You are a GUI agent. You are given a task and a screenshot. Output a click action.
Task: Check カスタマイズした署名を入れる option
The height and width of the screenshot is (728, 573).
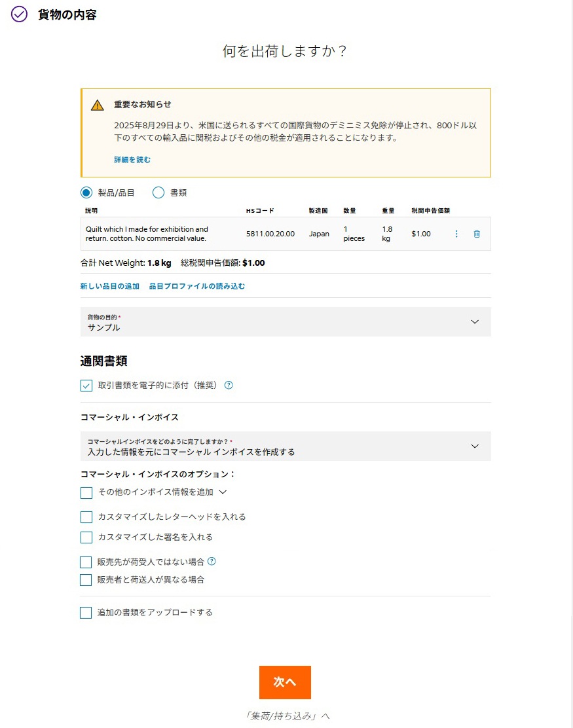click(86, 537)
